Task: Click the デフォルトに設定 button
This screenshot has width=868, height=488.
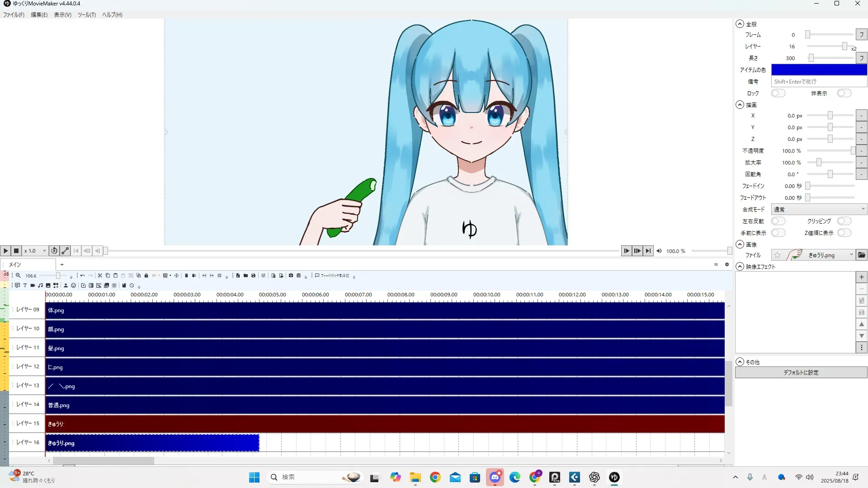Action: click(801, 373)
